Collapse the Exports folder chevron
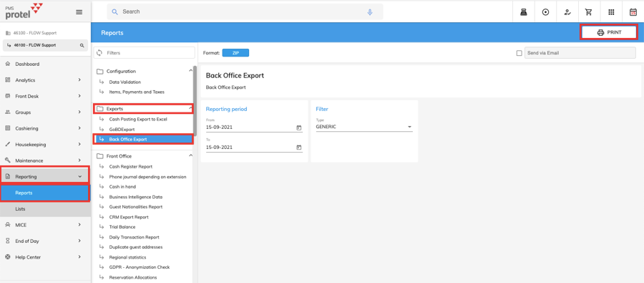Screen dimensions: 644x283 coord(190,108)
